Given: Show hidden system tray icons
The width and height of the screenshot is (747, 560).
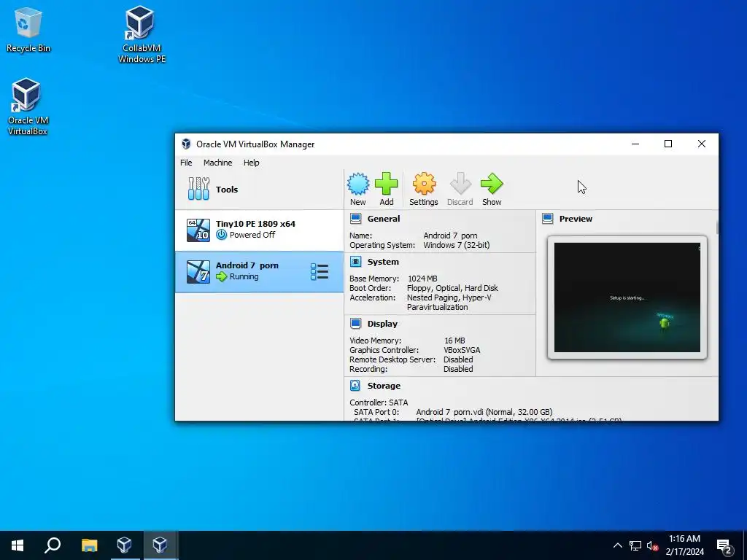Looking at the screenshot, I should pyautogui.click(x=617, y=545).
